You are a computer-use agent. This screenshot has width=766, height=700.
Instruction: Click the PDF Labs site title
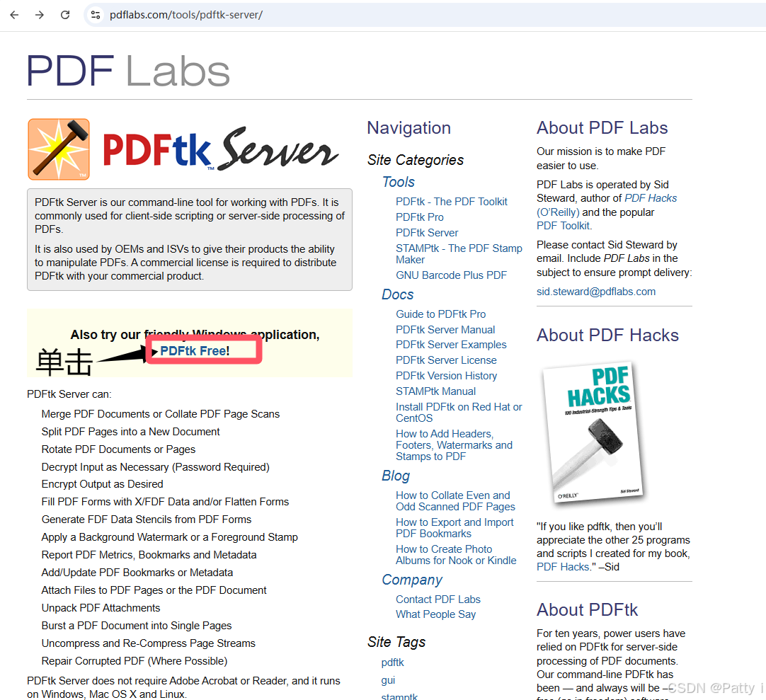click(128, 71)
